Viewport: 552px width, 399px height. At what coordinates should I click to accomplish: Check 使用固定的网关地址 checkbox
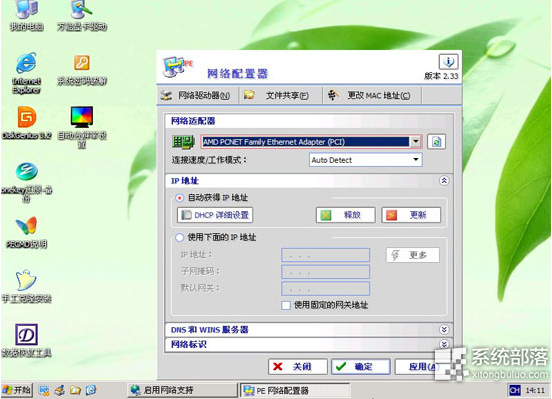click(x=286, y=305)
